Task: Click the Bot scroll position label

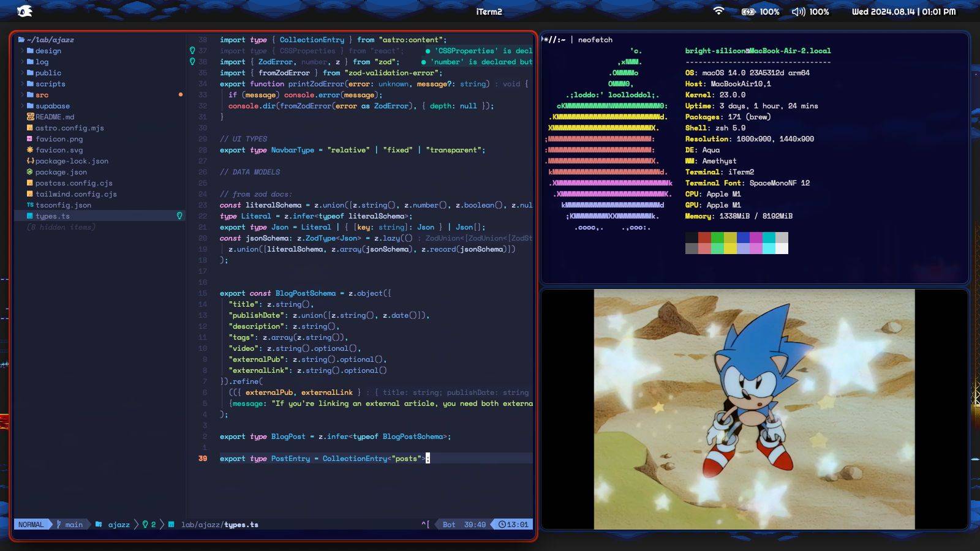Action: pyautogui.click(x=449, y=525)
